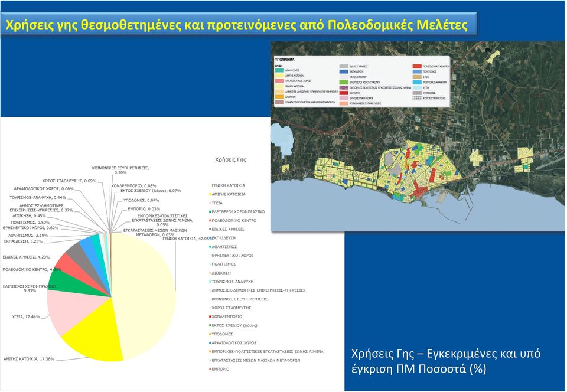Select the pie label 'ΧΟΝΔΡΕΜΠΟΡΙΟ, 0.08%'
This screenshot has height=392, width=567.
pos(134,186)
